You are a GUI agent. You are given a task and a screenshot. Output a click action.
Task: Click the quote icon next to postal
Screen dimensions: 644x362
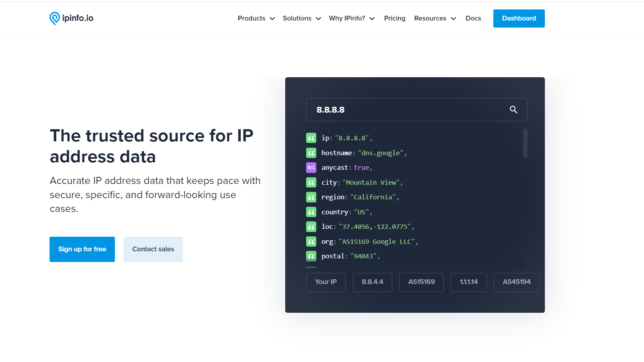pyautogui.click(x=311, y=256)
